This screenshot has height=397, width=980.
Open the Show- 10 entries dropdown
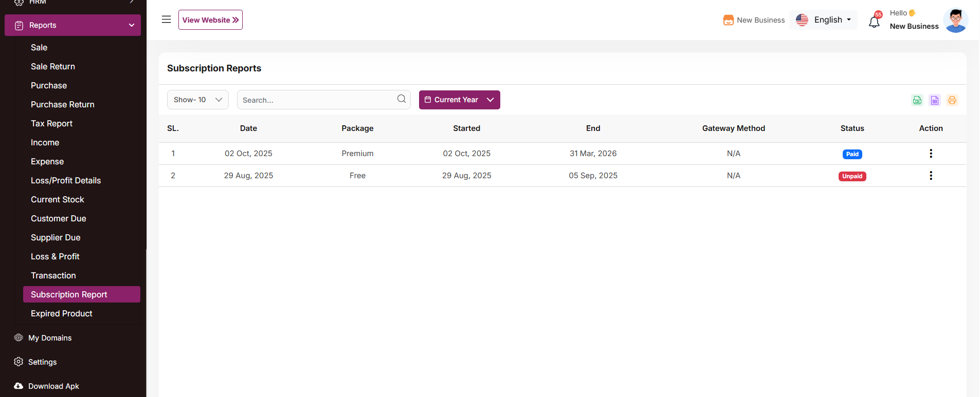click(x=198, y=100)
